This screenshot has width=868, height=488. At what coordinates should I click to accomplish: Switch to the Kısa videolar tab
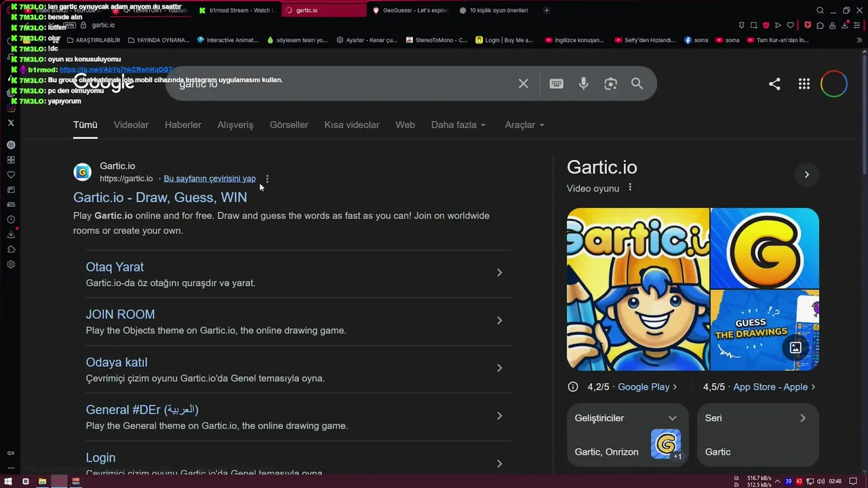[352, 125]
